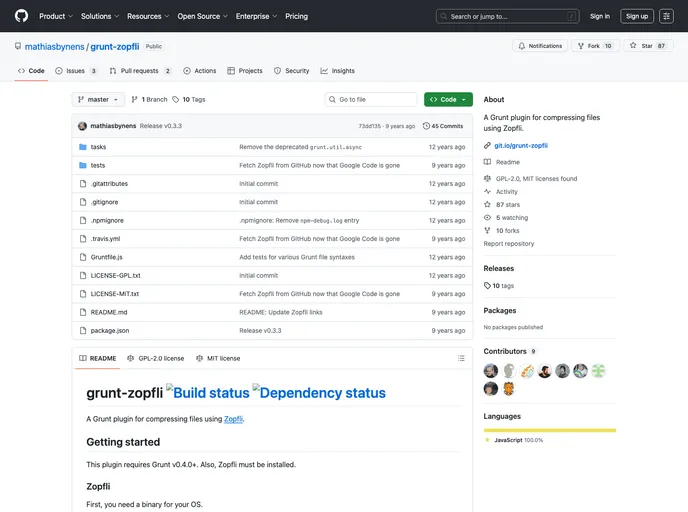Expand the Product menu
Image resolution: width=688 pixels, height=512 pixels.
(x=56, y=16)
